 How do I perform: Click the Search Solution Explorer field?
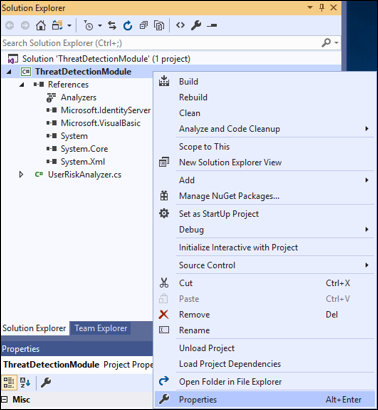point(162,43)
